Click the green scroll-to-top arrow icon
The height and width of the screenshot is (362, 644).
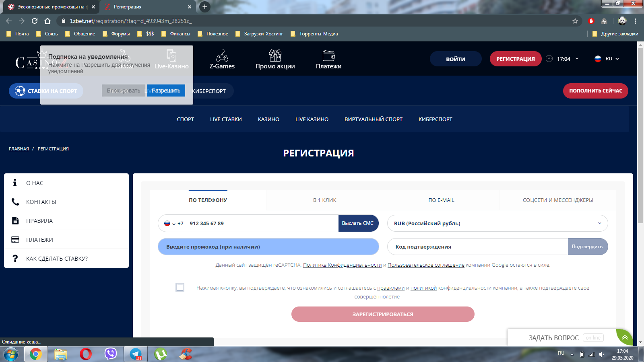point(625,337)
